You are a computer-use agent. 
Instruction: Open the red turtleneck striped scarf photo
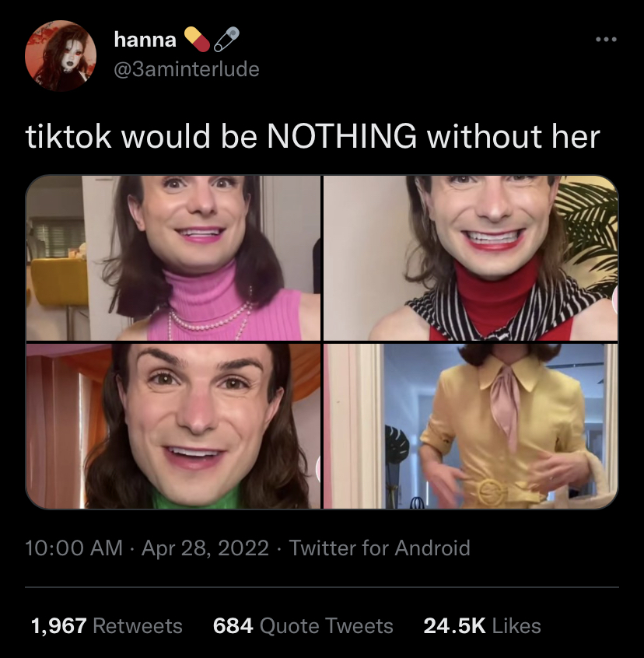pos(471,257)
